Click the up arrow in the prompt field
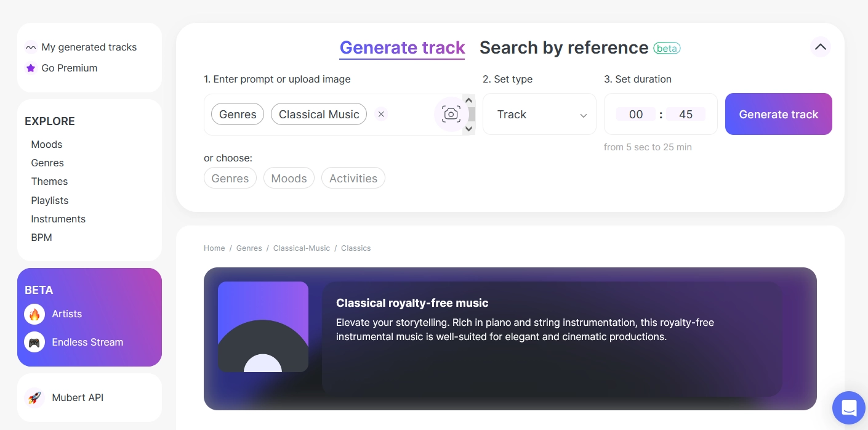This screenshot has width=868, height=430. 468,100
